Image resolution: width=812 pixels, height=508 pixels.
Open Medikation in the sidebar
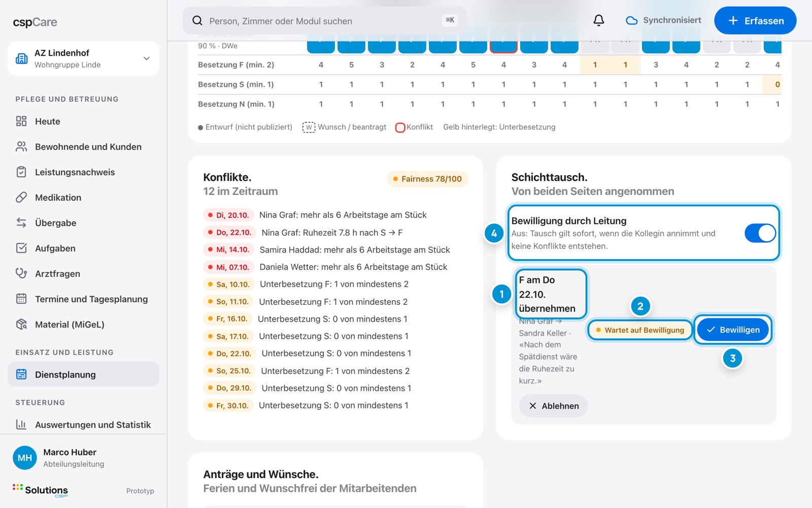pyautogui.click(x=83, y=197)
